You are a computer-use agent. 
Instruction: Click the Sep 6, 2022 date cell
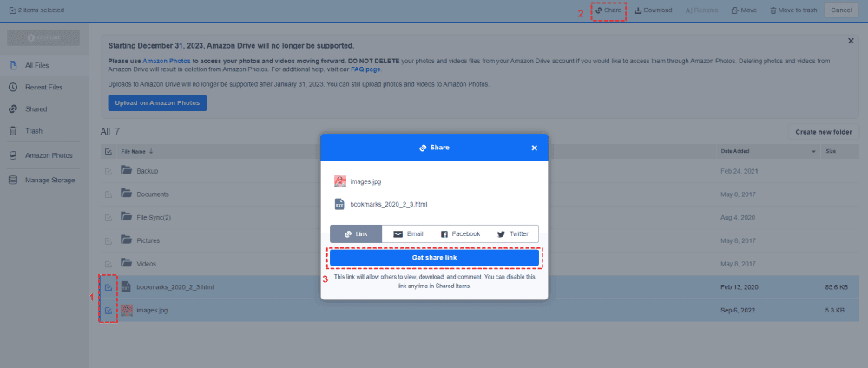pos(739,311)
